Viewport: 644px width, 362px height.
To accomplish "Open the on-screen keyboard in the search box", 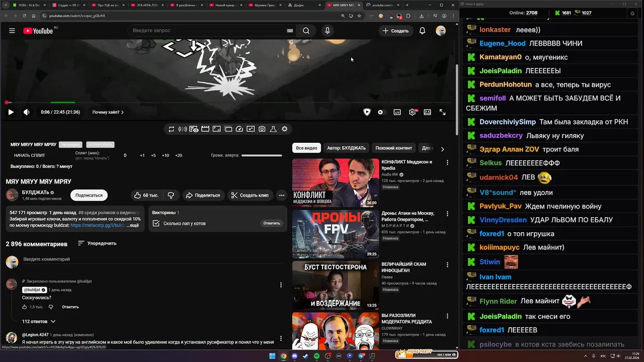I will point(290,31).
